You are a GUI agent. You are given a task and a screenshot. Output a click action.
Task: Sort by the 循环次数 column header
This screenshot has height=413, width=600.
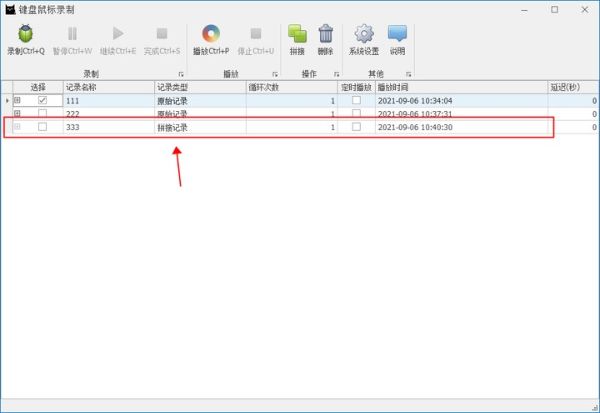[292, 87]
